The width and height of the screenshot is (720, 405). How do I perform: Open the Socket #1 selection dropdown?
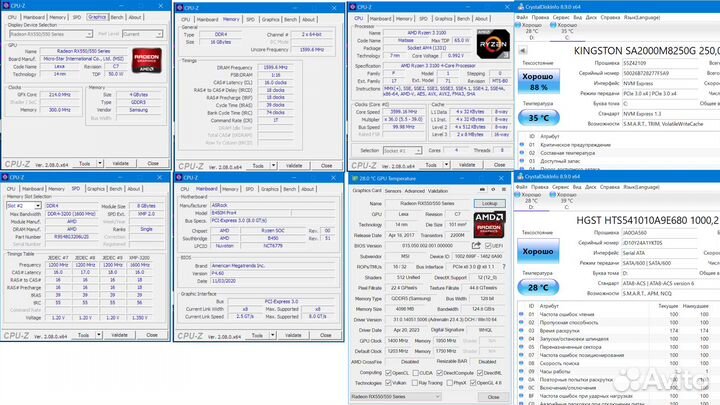402,151
